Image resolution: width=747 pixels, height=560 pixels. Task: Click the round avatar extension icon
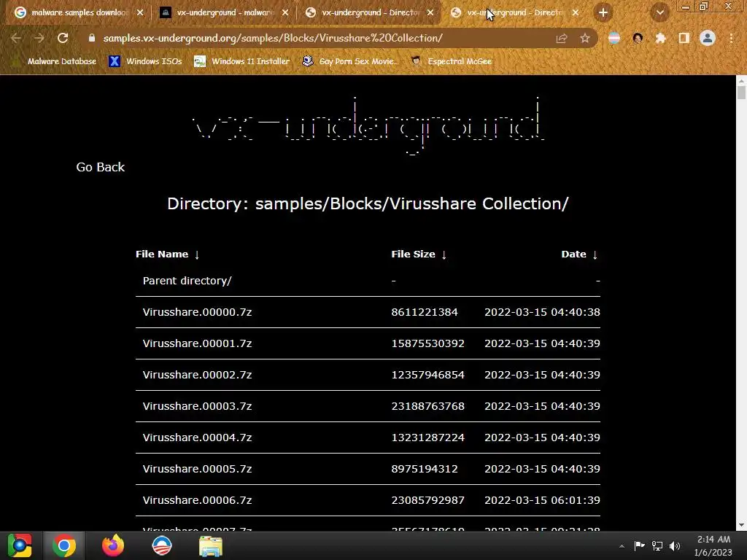coord(638,39)
